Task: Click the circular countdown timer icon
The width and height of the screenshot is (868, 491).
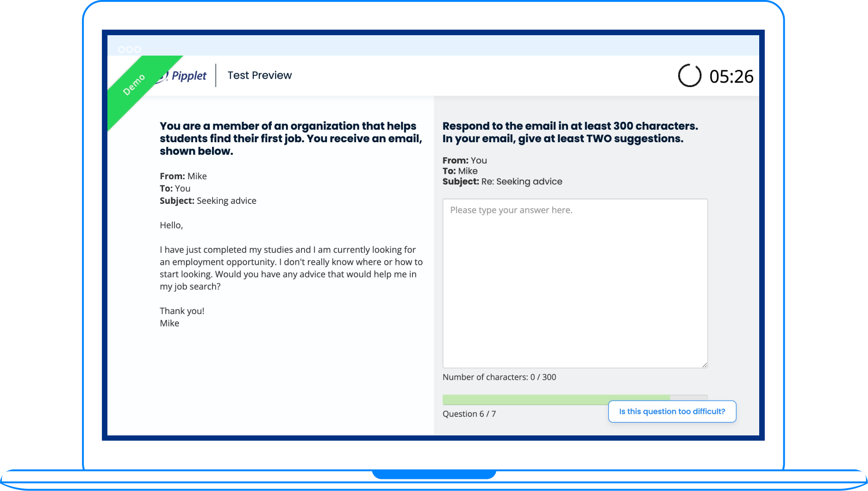Action: click(x=689, y=76)
